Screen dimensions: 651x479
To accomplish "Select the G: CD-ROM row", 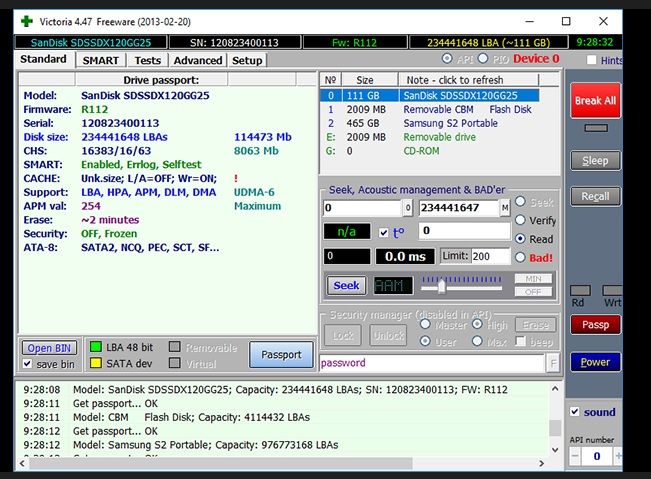I will pyautogui.click(x=430, y=151).
